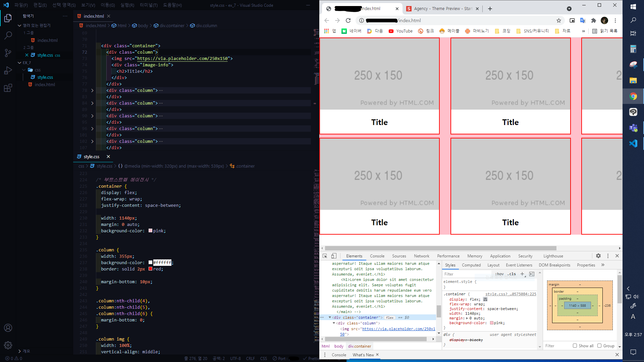
Task: Click the DevTools inspect element picker icon
Action: tap(325, 256)
